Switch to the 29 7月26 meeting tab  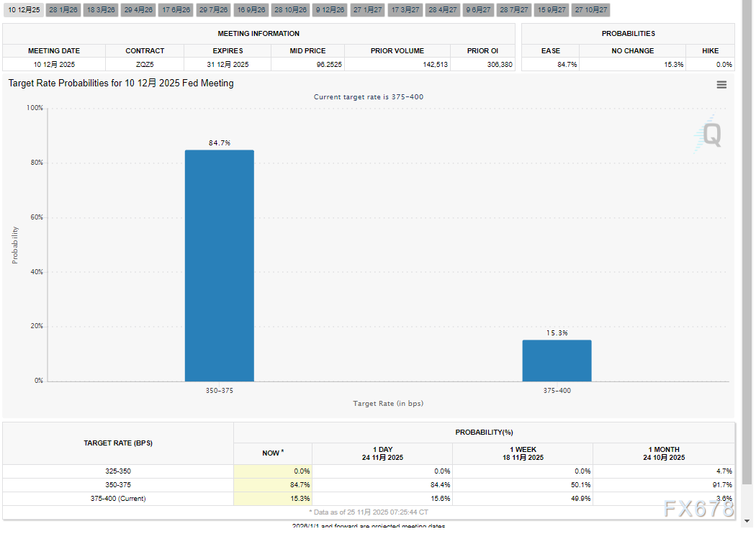[214, 10]
